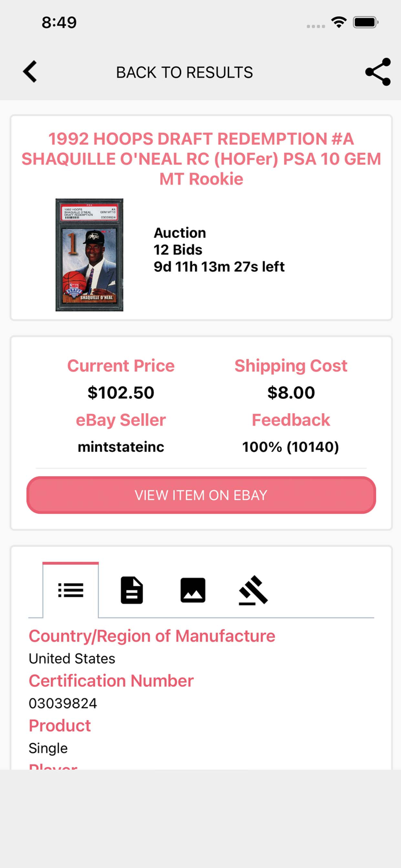Open the item details list tab icon
This screenshot has width=401, height=868.
tap(71, 589)
